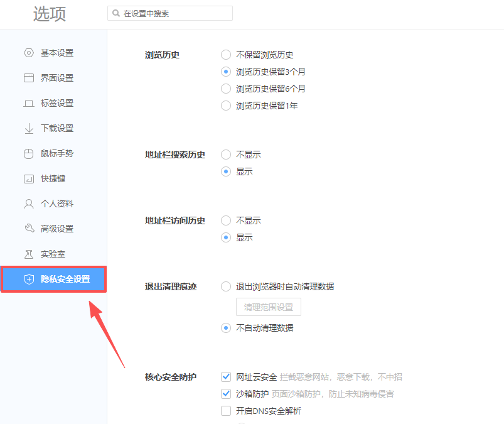Enable 开启DNS安全解析 checkbox

[226, 411]
